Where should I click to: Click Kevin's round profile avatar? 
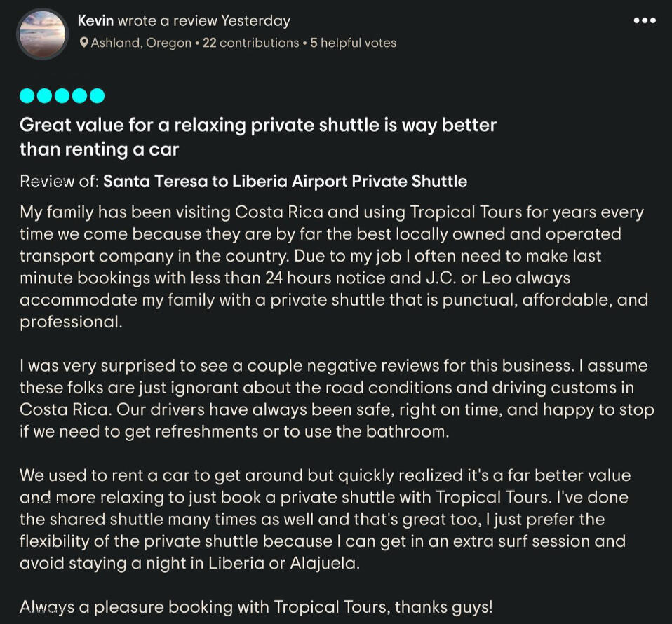[42, 33]
